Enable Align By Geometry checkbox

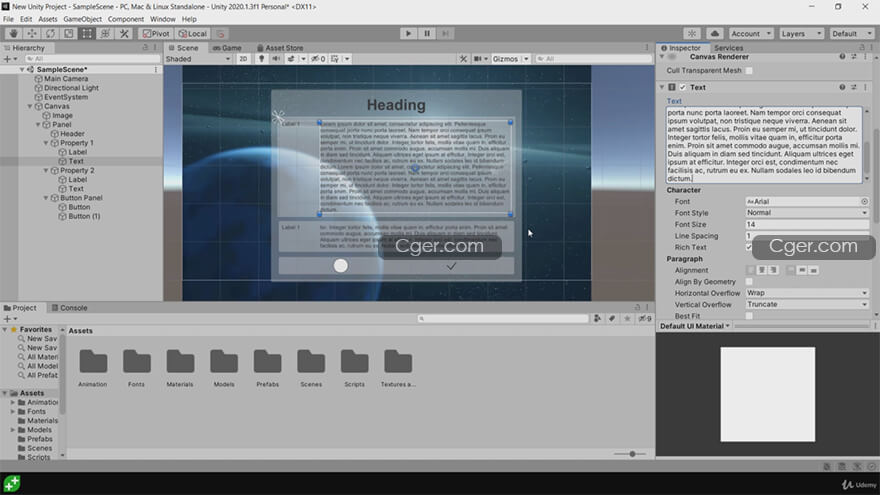(749, 282)
